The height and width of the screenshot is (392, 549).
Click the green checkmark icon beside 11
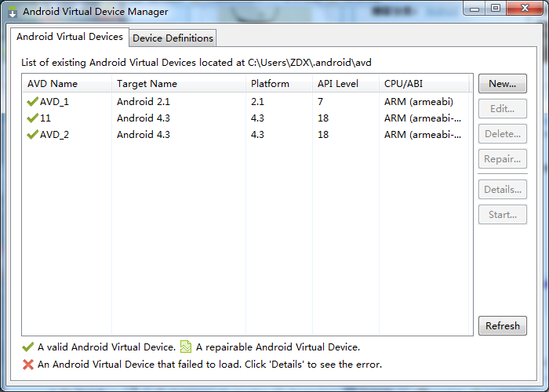(32, 118)
